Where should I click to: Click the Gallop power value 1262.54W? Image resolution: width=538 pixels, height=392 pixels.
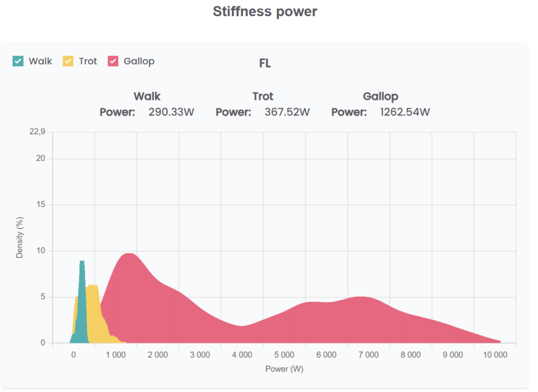click(x=405, y=112)
